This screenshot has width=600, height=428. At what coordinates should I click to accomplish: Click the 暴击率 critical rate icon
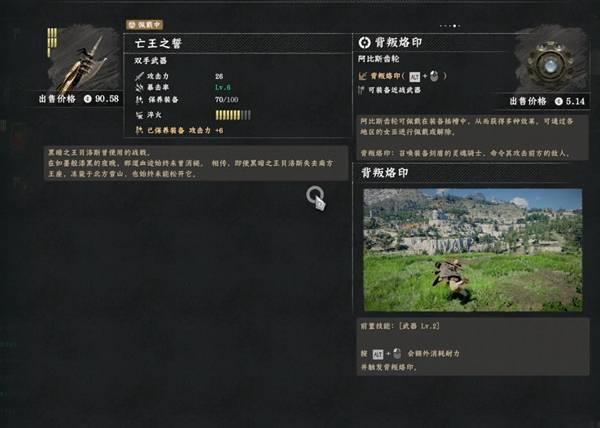pyautogui.click(x=139, y=88)
